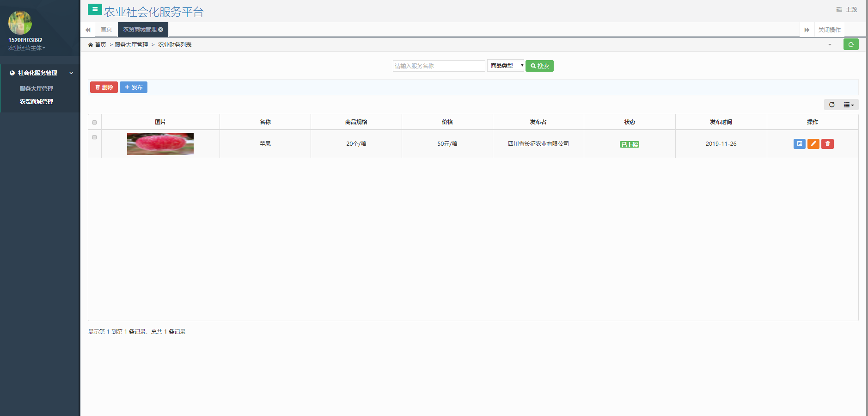
Task: Click the green hamburger menu toggle
Action: [95, 9]
